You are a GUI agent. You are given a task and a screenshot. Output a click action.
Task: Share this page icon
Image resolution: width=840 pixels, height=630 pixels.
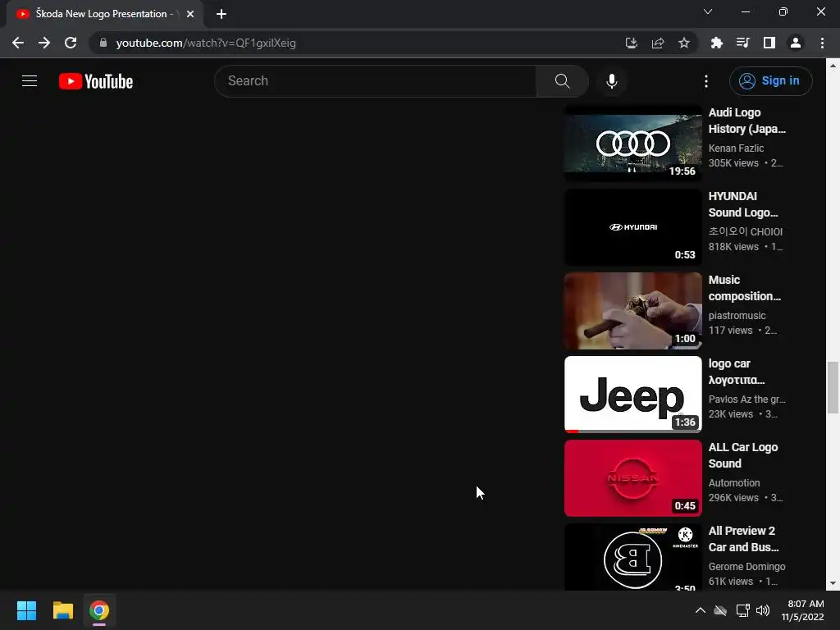point(658,43)
